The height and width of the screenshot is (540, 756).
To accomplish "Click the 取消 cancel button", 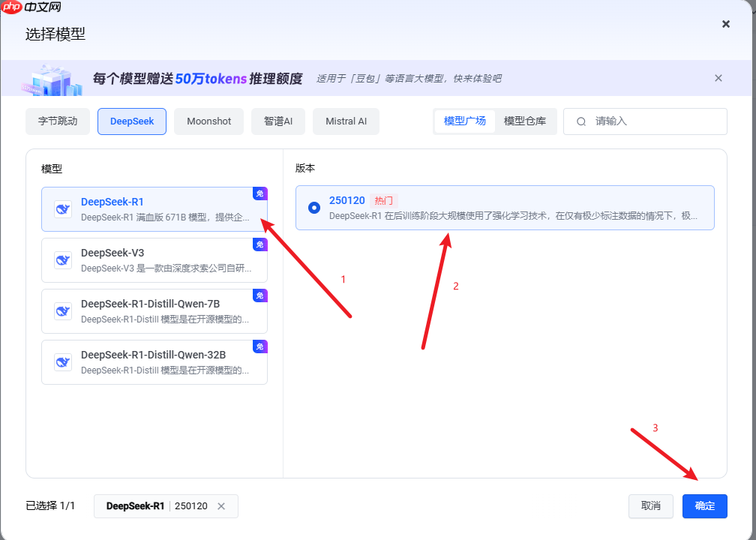I will (x=650, y=506).
